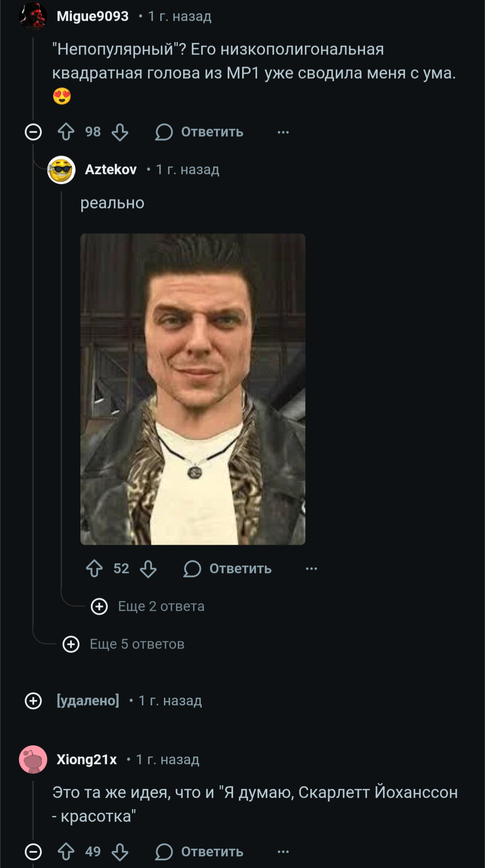Viewport: 485px width, 868px height.
Task: Open more options menu on Aztekov's reply
Action: tap(311, 569)
